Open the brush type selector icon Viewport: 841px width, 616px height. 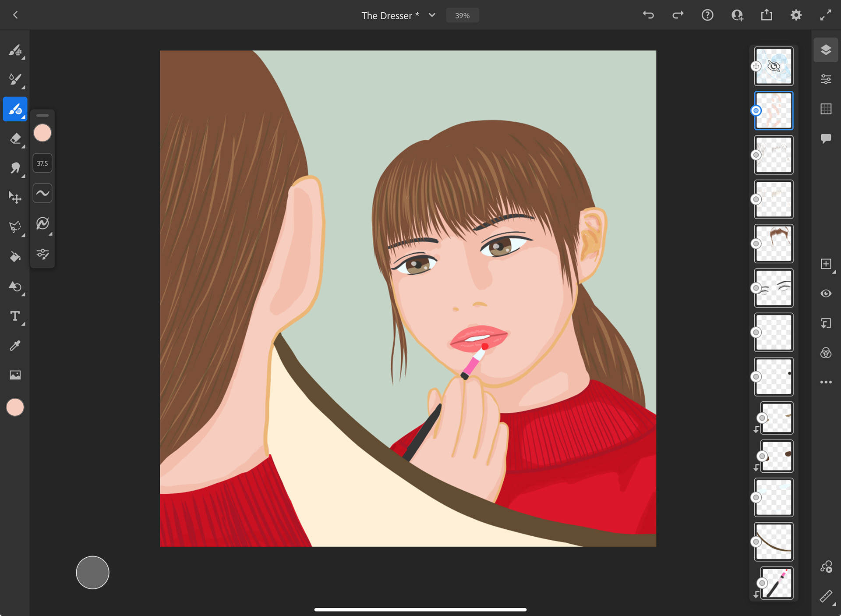pos(42,223)
